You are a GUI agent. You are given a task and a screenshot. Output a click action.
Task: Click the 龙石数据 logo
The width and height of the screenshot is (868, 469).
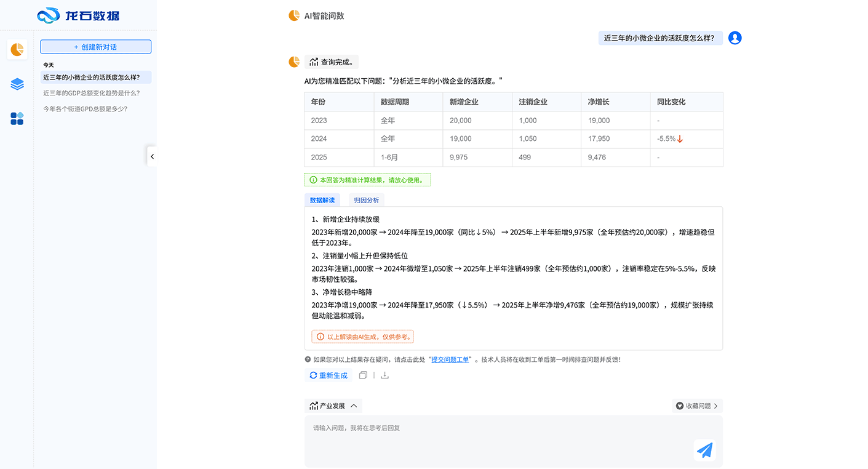pos(78,15)
